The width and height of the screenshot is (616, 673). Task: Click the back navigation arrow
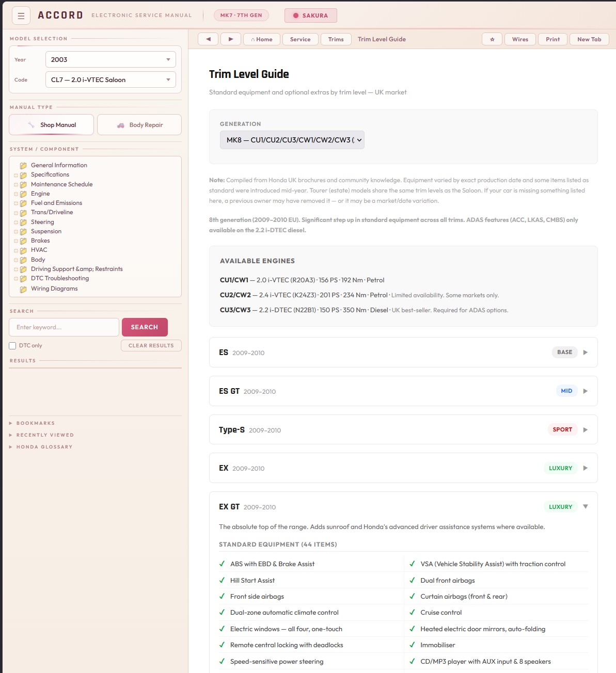point(208,39)
